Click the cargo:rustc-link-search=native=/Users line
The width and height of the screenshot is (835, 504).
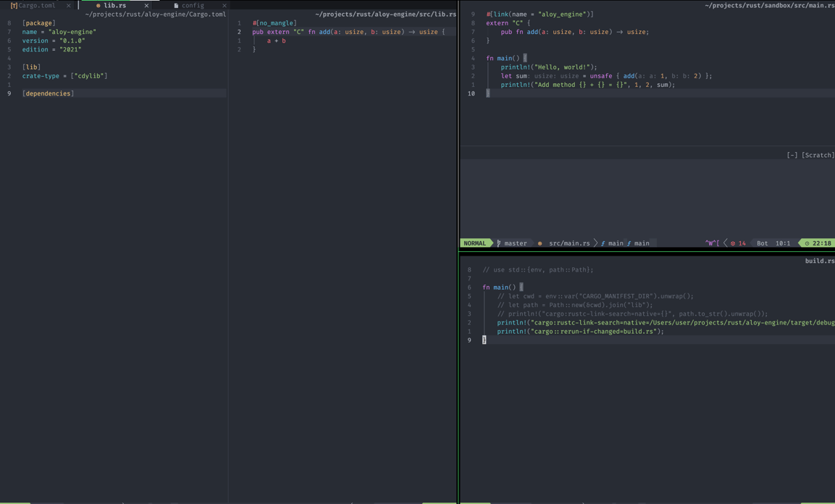(666, 322)
